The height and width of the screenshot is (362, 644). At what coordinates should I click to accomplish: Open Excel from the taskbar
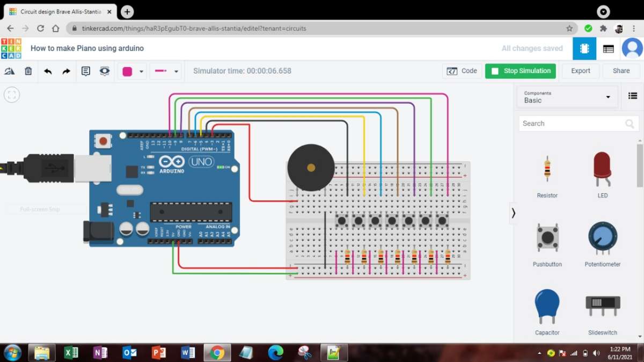tap(71, 353)
